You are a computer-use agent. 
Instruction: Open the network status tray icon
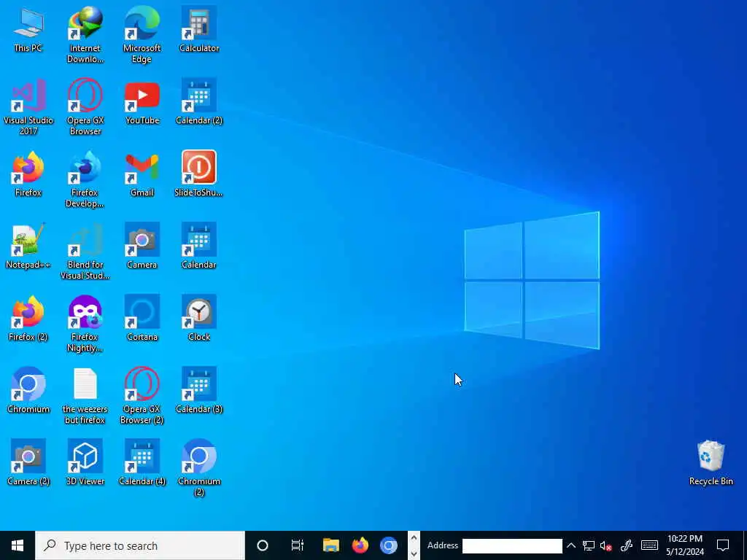tap(589, 545)
